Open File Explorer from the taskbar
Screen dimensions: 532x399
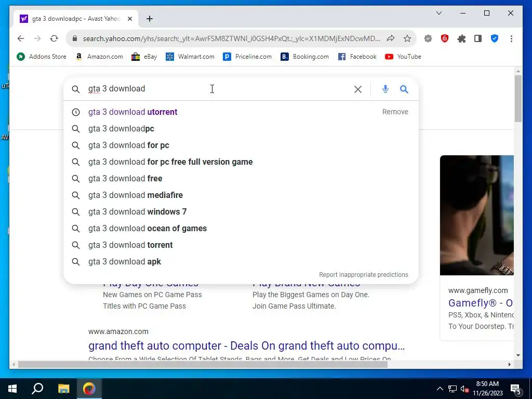[63, 389]
